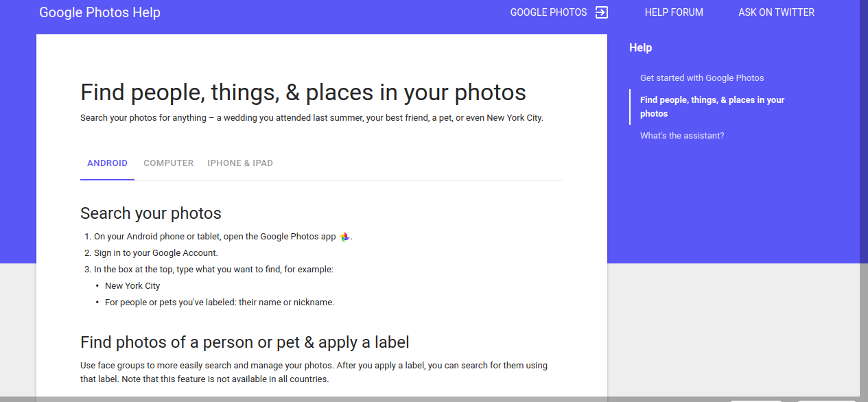This screenshot has height=402, width=868.
Task: Click step 3 'In the box at the top' text
Action: click(213, 270)
